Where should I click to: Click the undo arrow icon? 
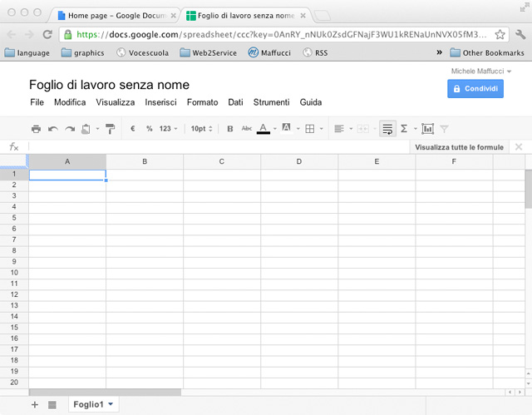click(53, 129)
